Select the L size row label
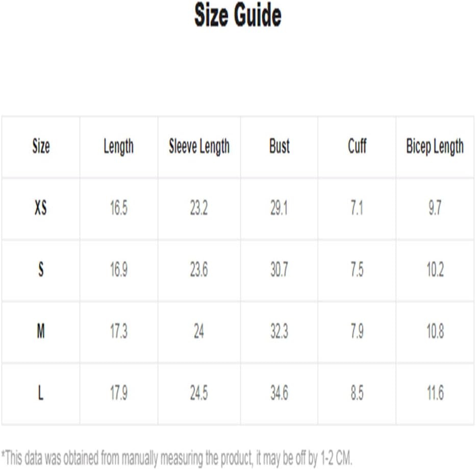Viewport: 476px width, 470px height. click(x=41, y=393)
